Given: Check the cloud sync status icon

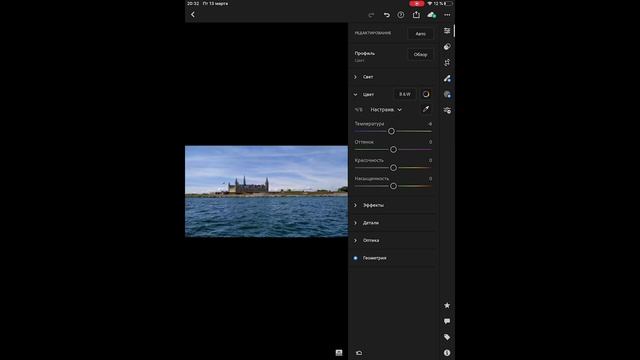Looking at the screenshot, I should (431, 15).
